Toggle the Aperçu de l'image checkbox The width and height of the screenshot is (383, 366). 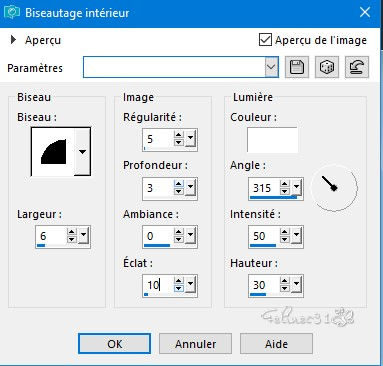tap(265, 40)
